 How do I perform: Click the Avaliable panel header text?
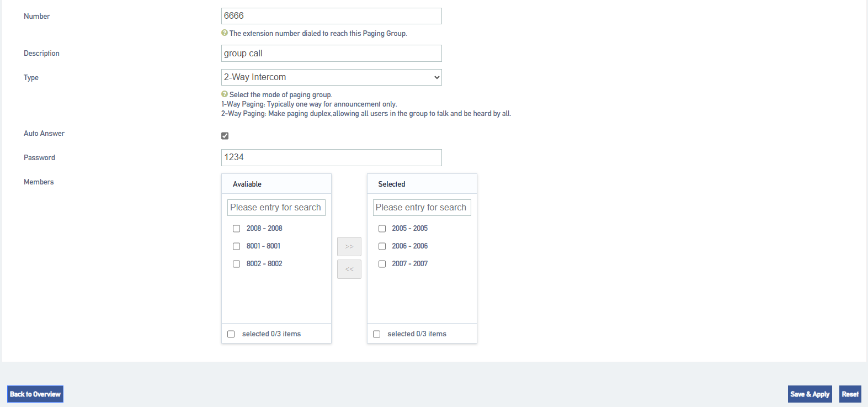(247, 184)
